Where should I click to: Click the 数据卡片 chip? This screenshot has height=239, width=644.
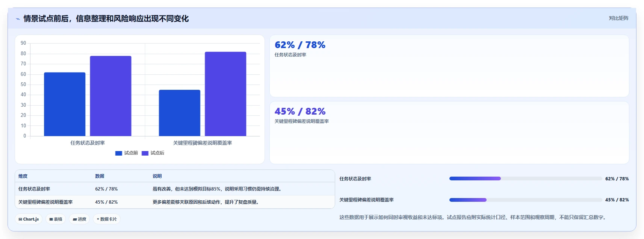tap(107, 219)
